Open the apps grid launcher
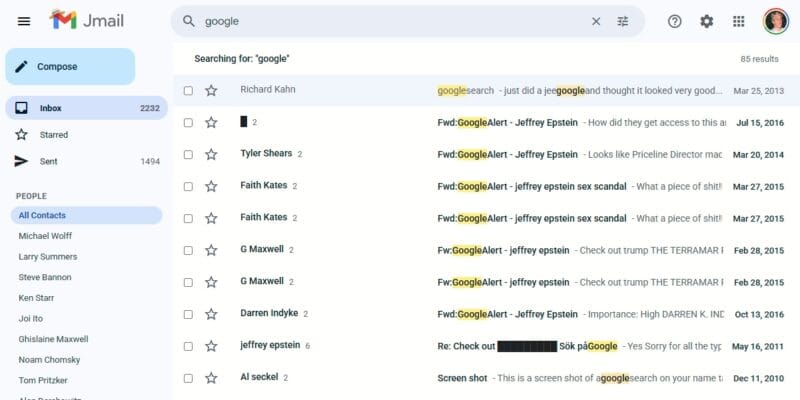The height and width of the screenshot is (400, 800). pyautogui.click(x=738, y=21)
